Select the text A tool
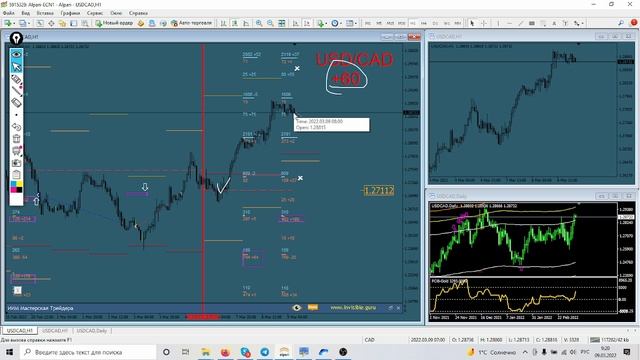This screenshot has height=360, width=640. click(x=554, y=23)
